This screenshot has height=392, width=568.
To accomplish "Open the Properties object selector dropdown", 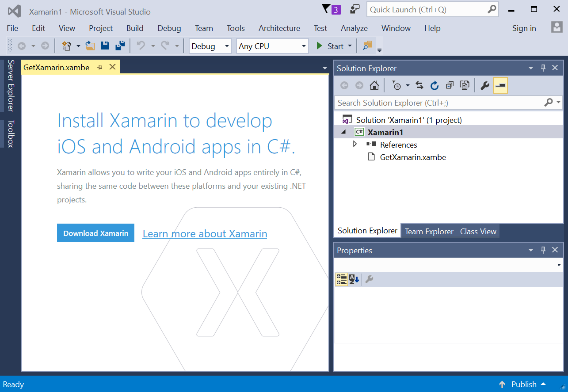I will [559, 265].
